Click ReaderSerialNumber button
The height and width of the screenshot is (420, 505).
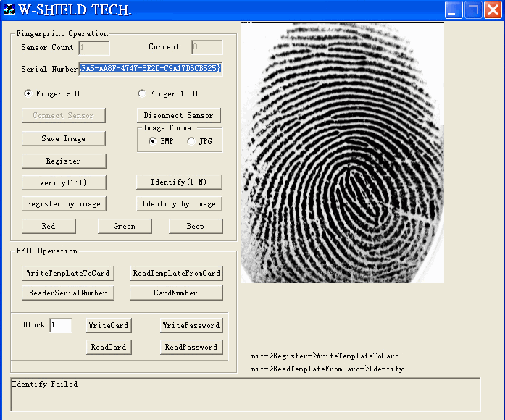click(68, 293)
